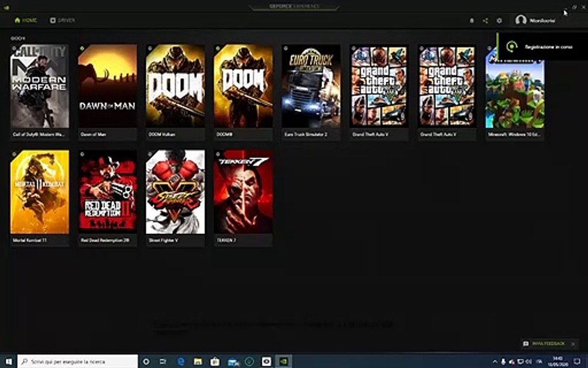Open the Mail app from the taskbar
The image size is (588, 368).
click(x=233, y=361)
